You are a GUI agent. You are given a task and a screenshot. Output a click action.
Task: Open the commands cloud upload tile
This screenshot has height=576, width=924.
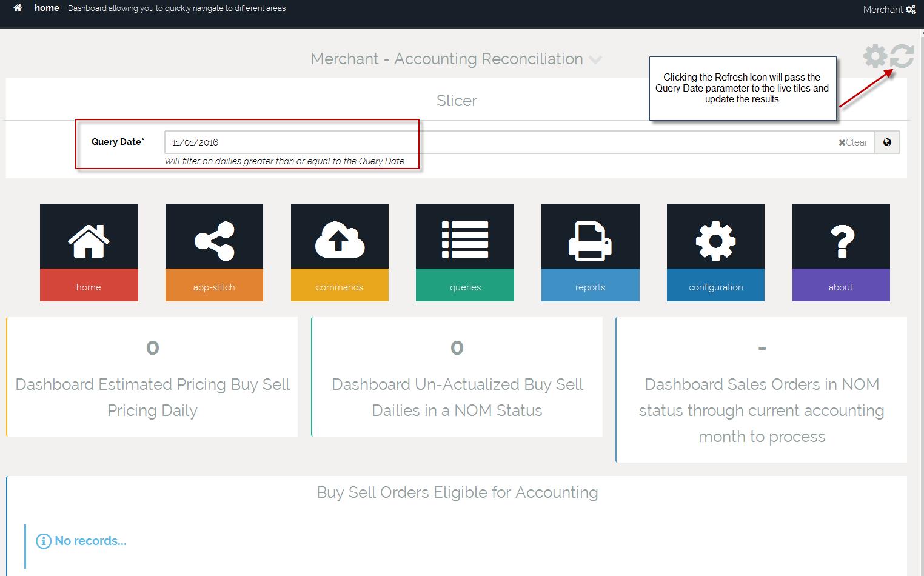(x=340, y=252)
